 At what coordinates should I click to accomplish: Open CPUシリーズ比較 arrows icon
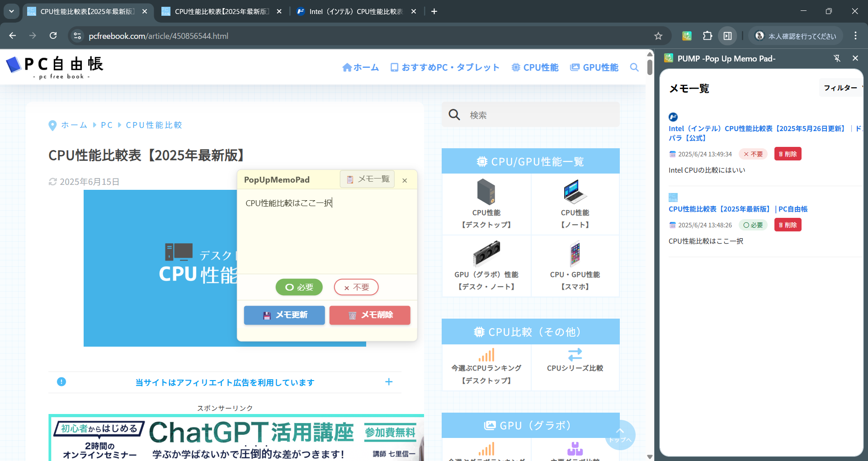(x=575, y=354)
